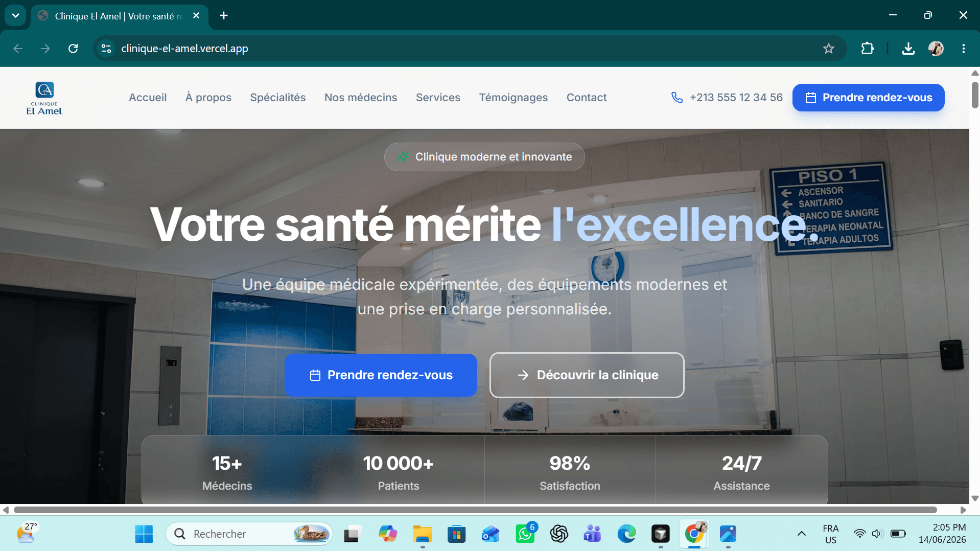Click the 10 000+ Patients statistic

(399, 473)
